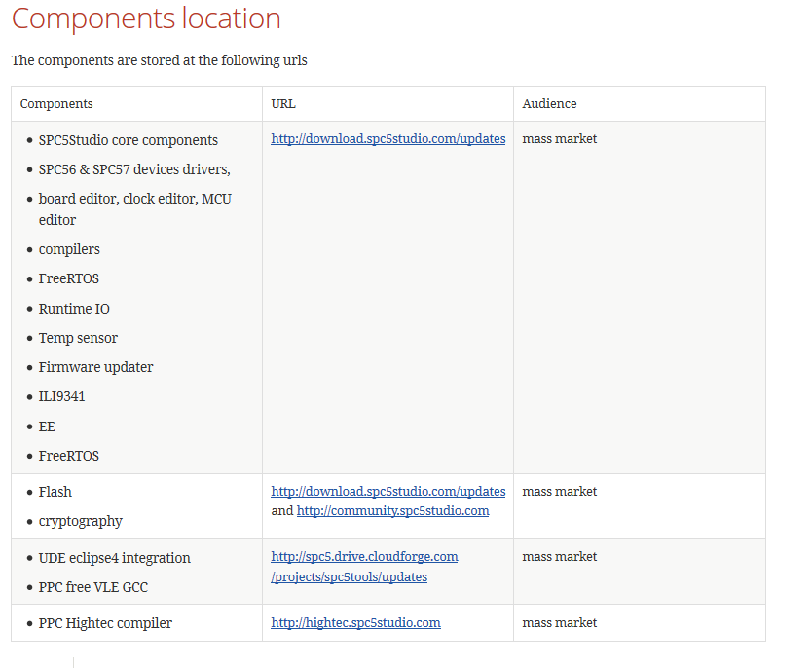This screenshot has height=668, width=812.
Task: Open download.spc5studio.com/updates link in core components row
Action: click(x=388, y=139)
